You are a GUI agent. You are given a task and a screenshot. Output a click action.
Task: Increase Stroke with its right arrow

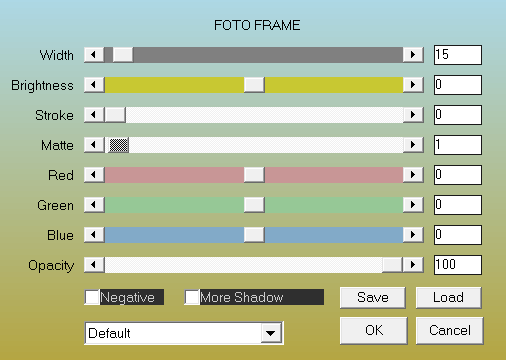coord(413,115)
